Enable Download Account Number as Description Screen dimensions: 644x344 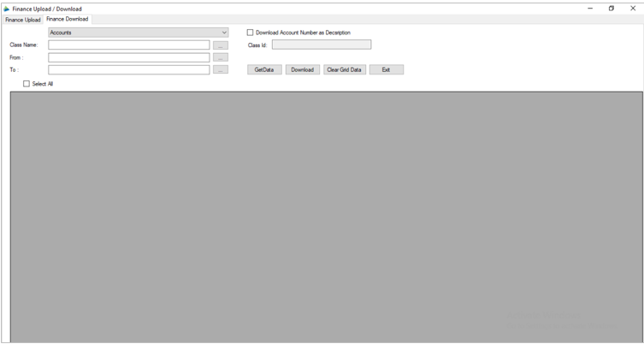pos(251,33)
